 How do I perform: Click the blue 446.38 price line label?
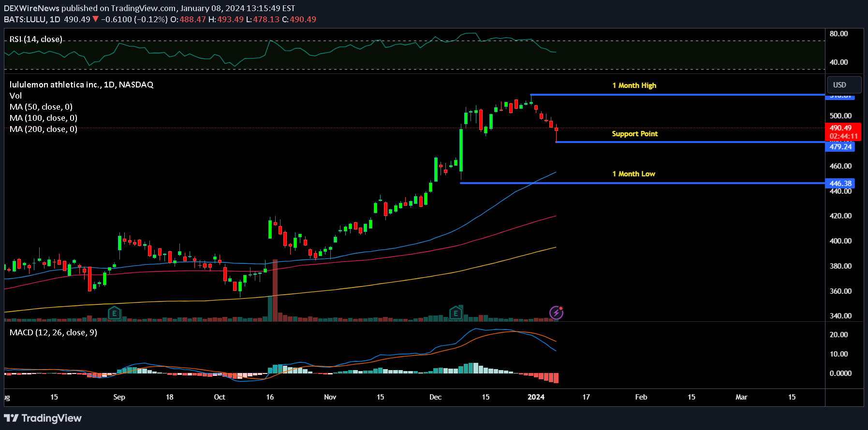840,184
